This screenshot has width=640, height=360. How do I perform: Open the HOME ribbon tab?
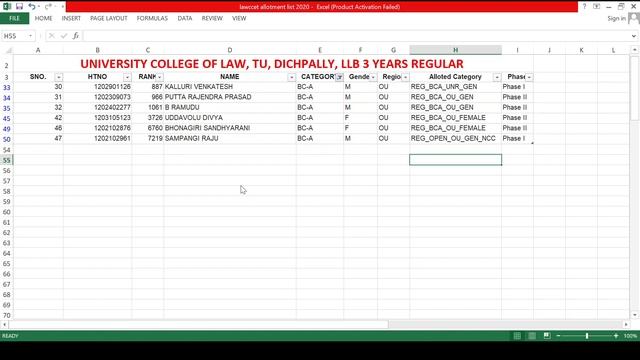(43, 18)
